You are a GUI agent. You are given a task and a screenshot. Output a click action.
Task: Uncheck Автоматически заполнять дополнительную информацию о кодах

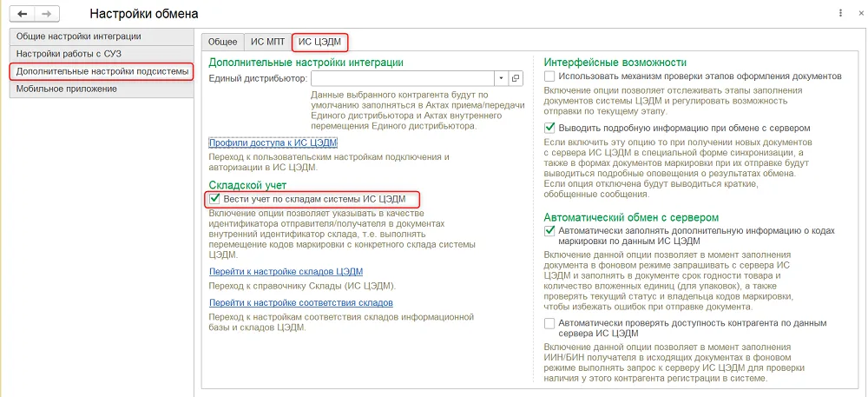coord(549,231)
